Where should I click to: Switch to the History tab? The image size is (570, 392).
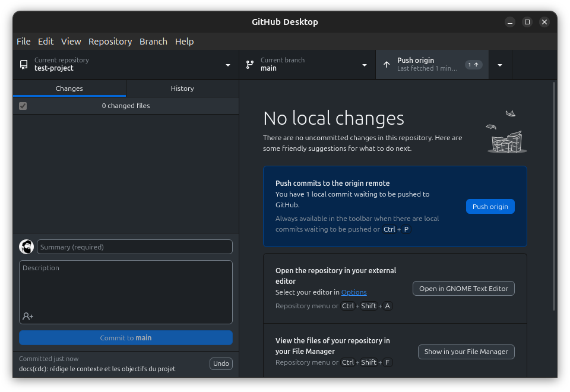[x=182, y=88]
